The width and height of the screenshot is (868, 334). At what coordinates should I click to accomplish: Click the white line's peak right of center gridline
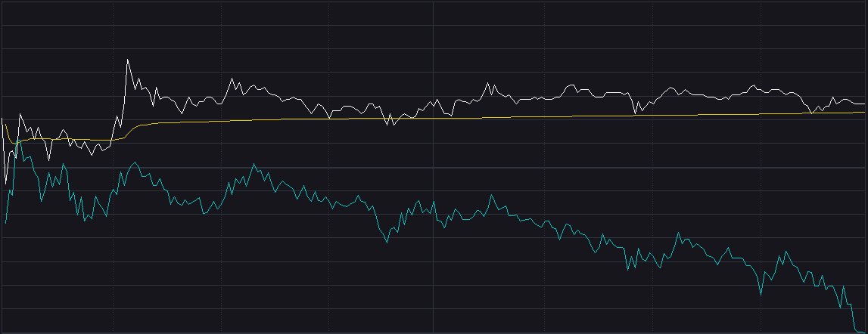487,83
